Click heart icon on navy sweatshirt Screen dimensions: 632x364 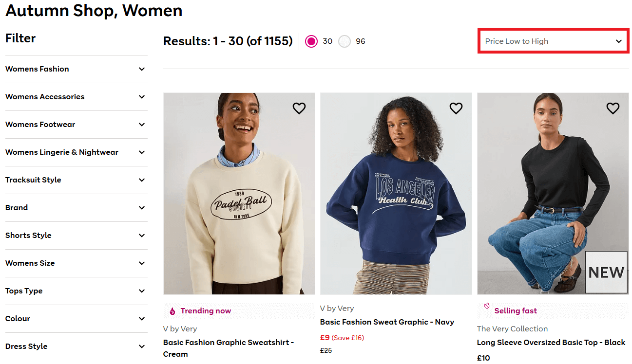(x=456, y=108)
